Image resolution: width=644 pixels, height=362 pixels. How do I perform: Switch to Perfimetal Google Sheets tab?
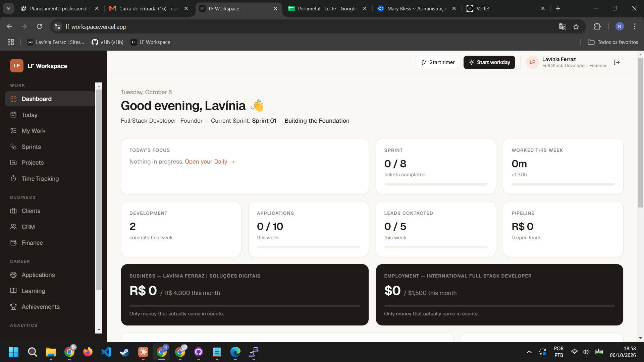pos(327,8)
